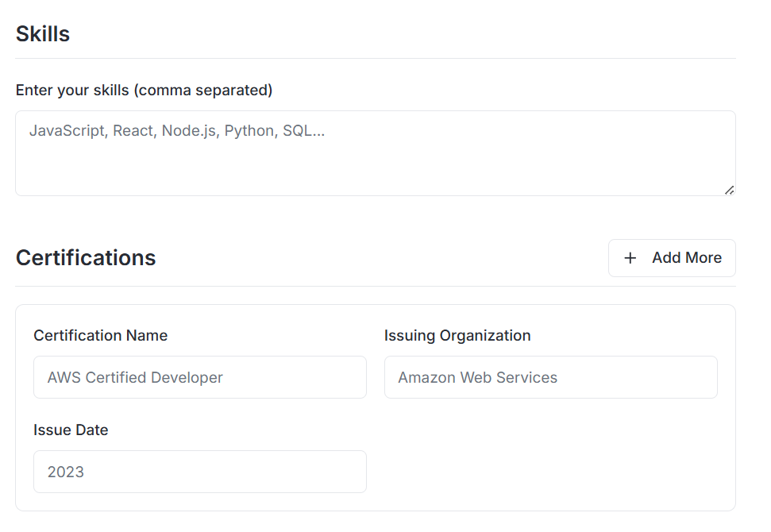Screen dimensions: 771x532
Task: Focus the Certification Name input field
Action: 199,377
